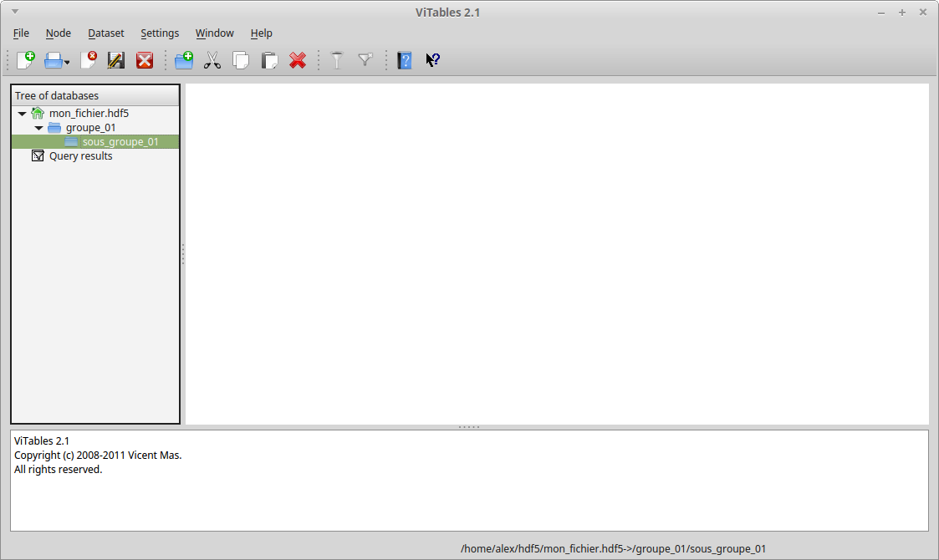Click the Close file icon in toolbar

pyautogui.click(x=89, y=60)
